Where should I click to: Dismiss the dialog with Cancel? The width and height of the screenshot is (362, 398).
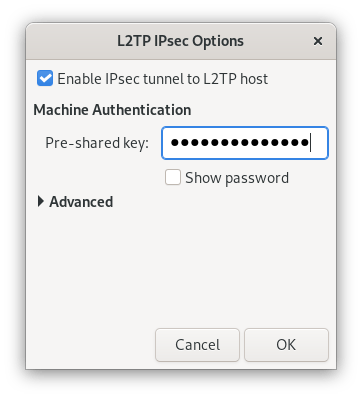pyautogui.click(x=197, y=345)
